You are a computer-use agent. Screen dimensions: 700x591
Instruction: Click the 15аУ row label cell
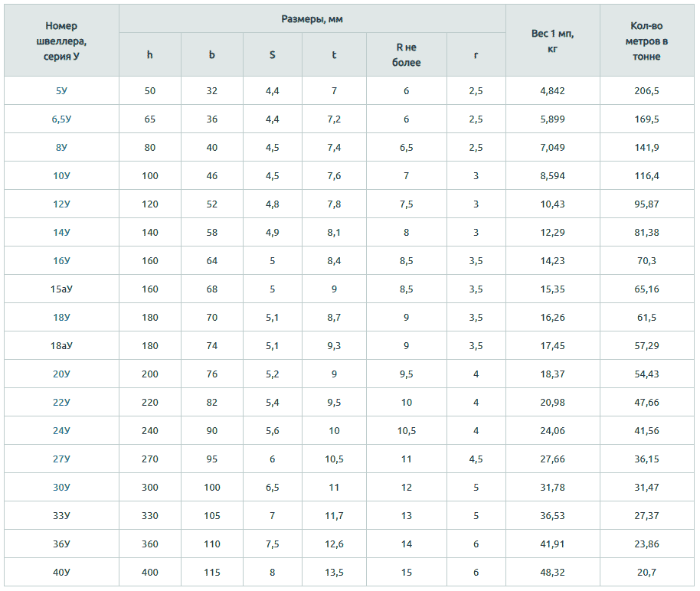[x=61, y=289]
